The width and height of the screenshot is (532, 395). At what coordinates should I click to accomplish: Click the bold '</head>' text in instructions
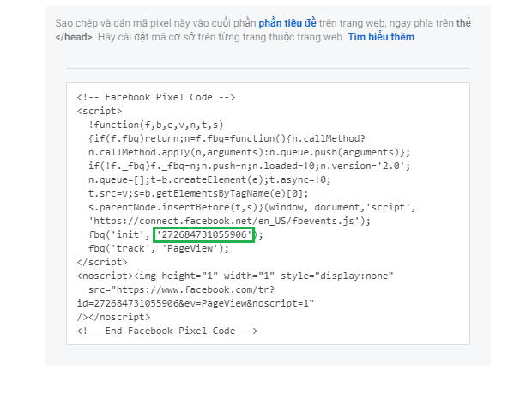(x=74, y=37)
